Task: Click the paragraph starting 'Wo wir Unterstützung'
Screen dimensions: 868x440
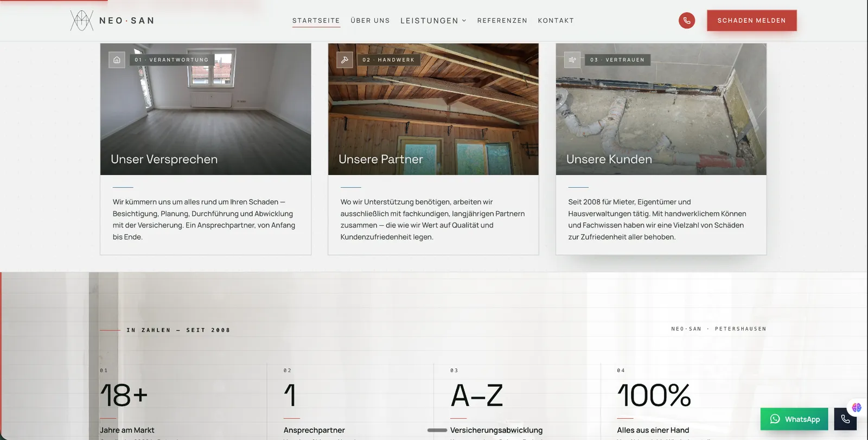Action: tap(433, 219)
